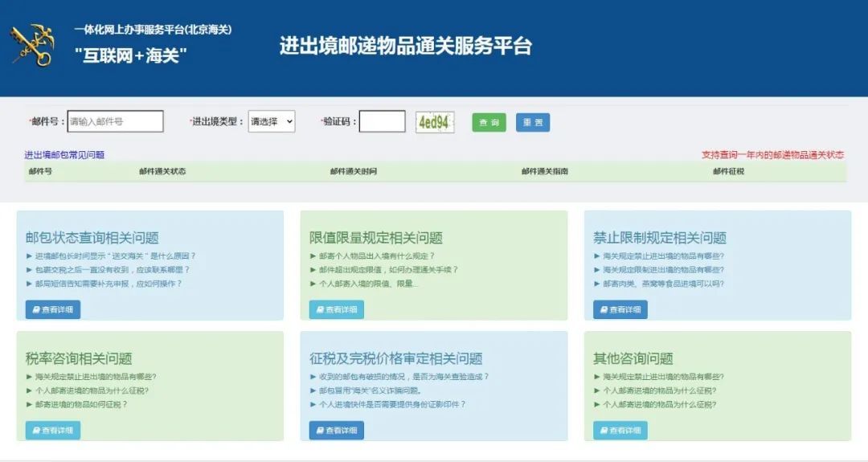Open the 进出境类型 dropdown
Screen dimensions: 868x462
coord(271,121)
